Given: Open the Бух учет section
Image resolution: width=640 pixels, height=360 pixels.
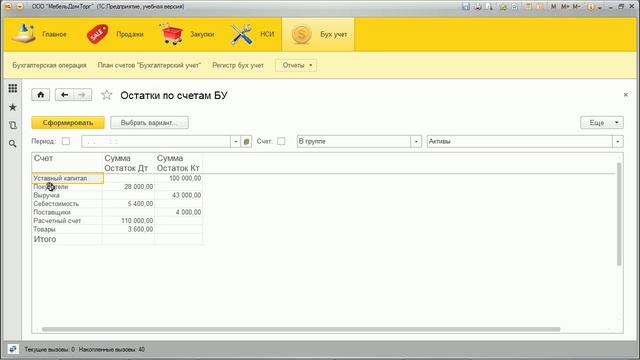Looking at the screenshot, I should pyautogui.click(x=318, y=34).
